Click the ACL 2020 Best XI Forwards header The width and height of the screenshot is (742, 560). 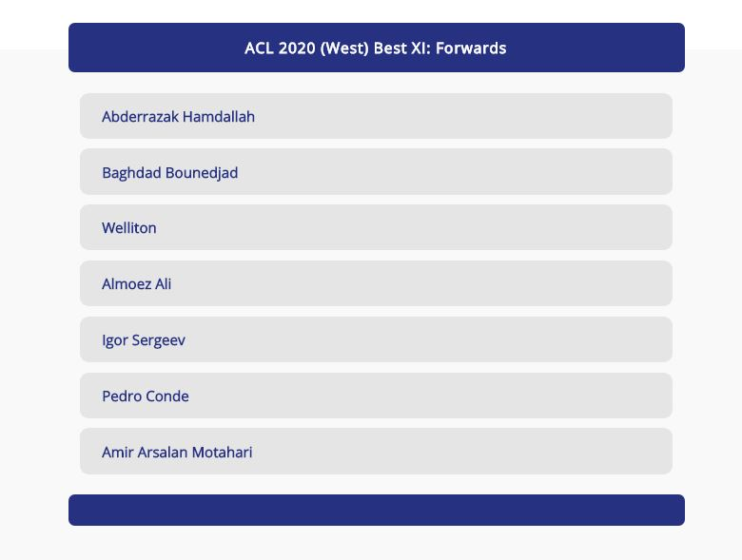376,48
